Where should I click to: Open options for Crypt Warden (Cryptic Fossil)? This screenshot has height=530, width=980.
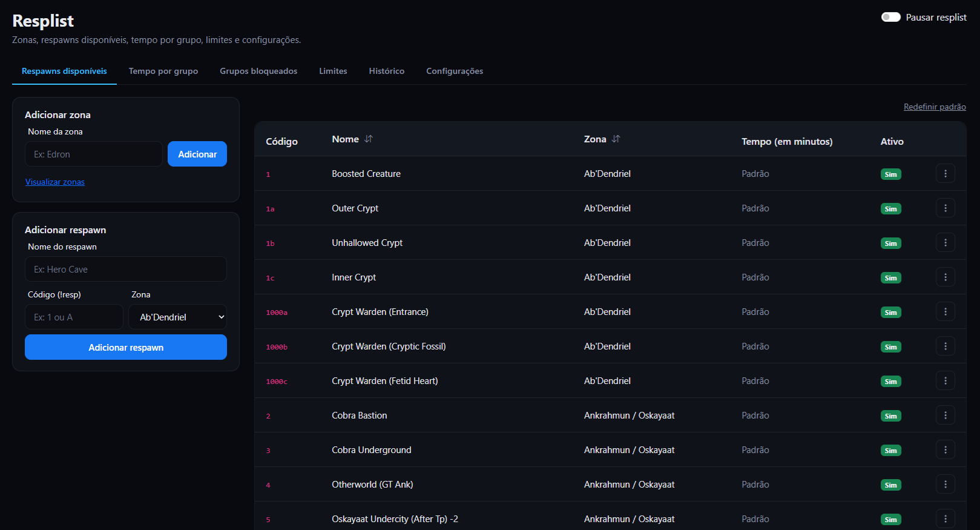[x=945, y=346]
